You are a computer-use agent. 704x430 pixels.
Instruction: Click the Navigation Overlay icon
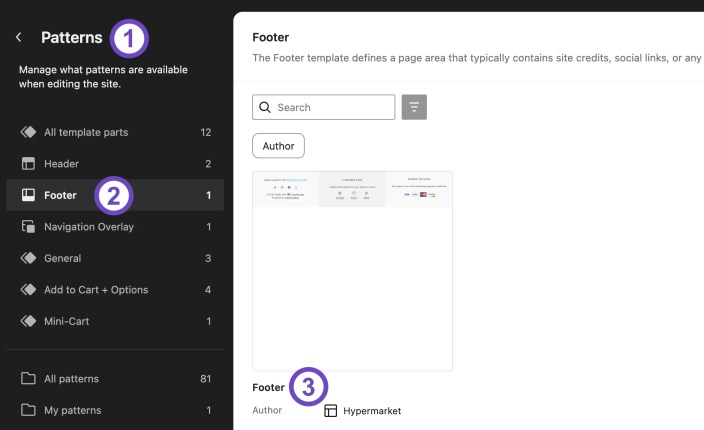pyautogui.click(x=28, y=226)
